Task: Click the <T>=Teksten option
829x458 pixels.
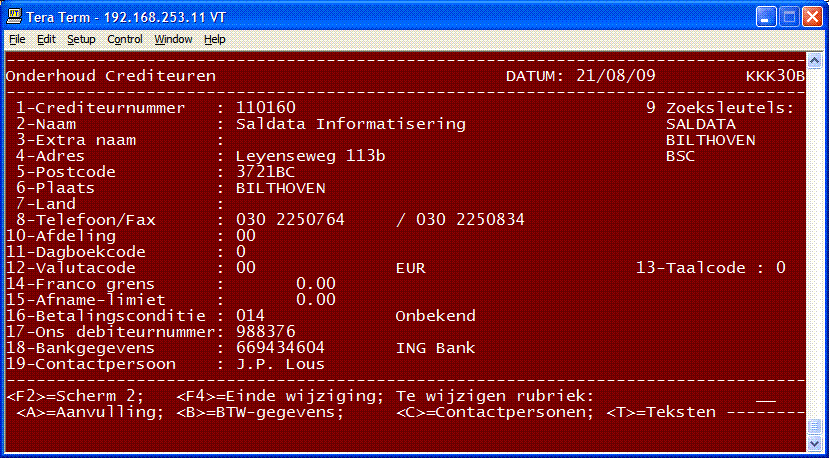Action: pyautogui.click(x=660, y=412)
